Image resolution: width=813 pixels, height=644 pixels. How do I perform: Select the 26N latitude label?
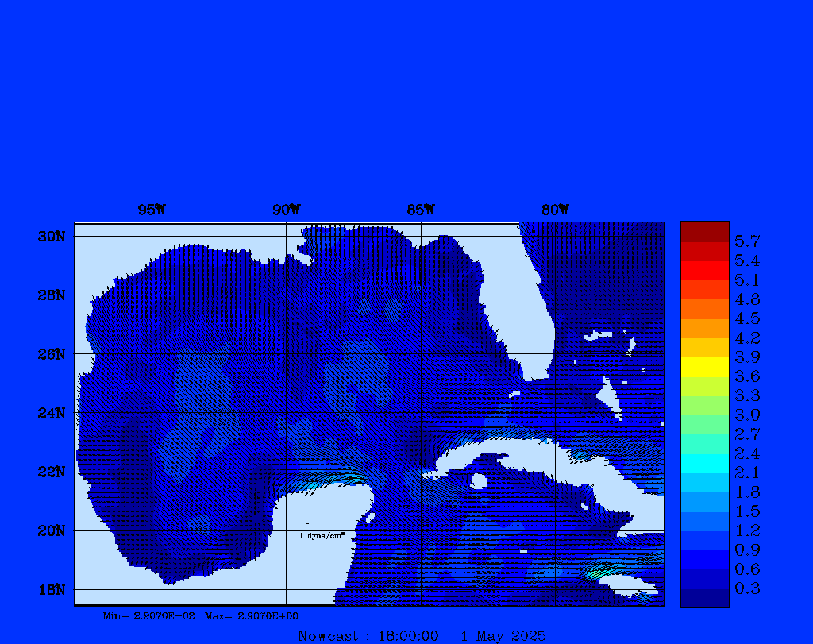point(51,354)
